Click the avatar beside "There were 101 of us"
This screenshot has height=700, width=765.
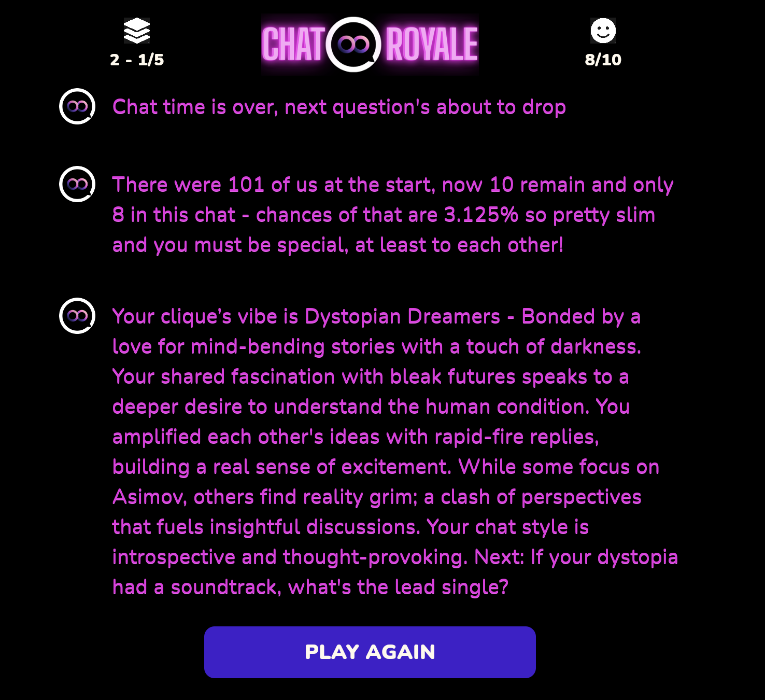coord(77,184)
